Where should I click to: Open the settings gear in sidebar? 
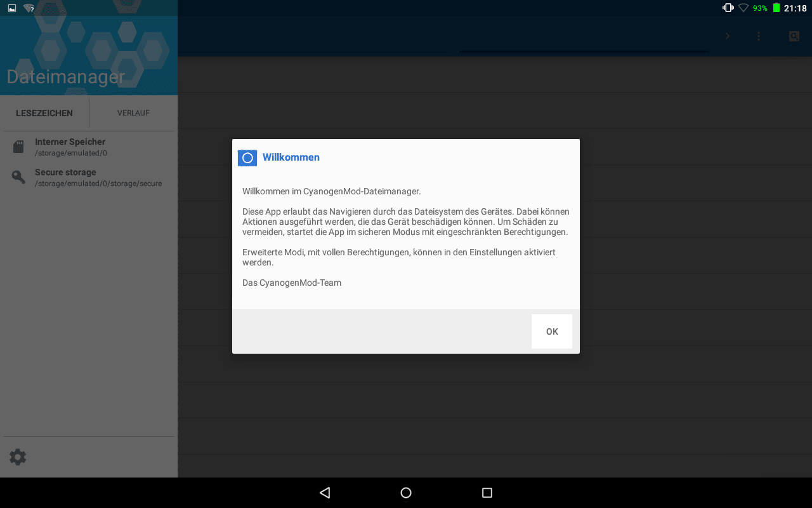pyautogui.click(x=18, y=457)
